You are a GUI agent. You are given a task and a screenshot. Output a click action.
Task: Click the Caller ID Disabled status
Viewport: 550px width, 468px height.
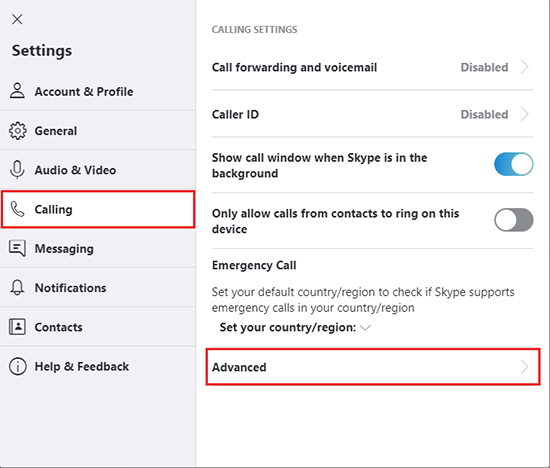pyautogui.click(x=484, y=114)
